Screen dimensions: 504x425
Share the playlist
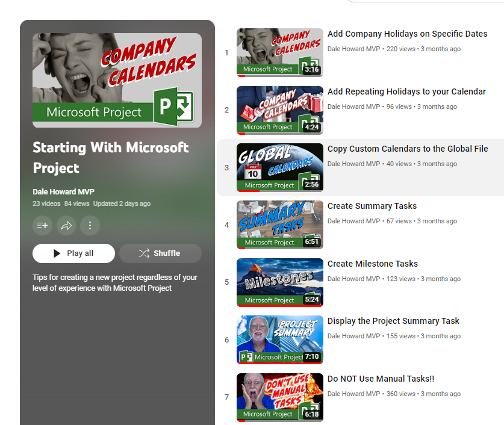66,226
